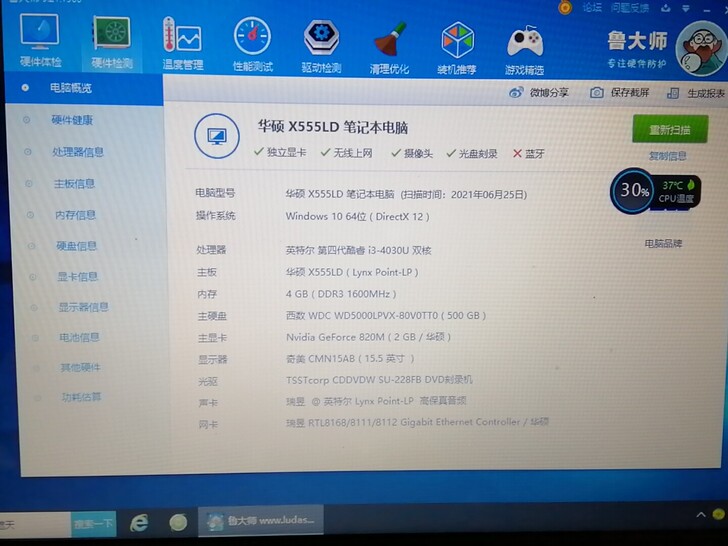Open 清理优化 cleanup broom icon

point(390,48)
